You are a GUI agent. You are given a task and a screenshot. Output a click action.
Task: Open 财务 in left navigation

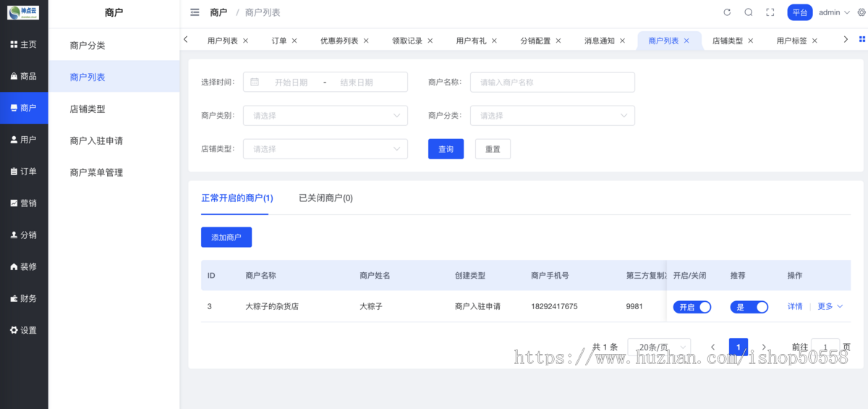[24, 298]
